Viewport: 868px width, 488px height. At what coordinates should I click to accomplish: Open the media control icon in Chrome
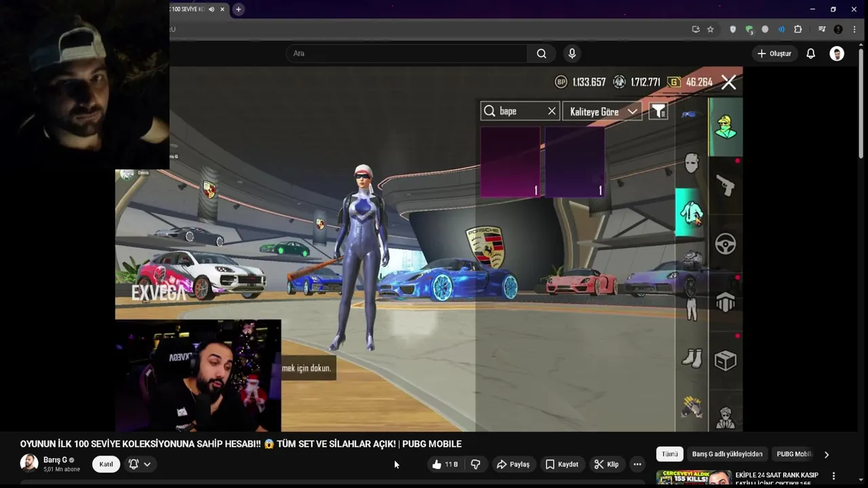[x=822, y=29]
